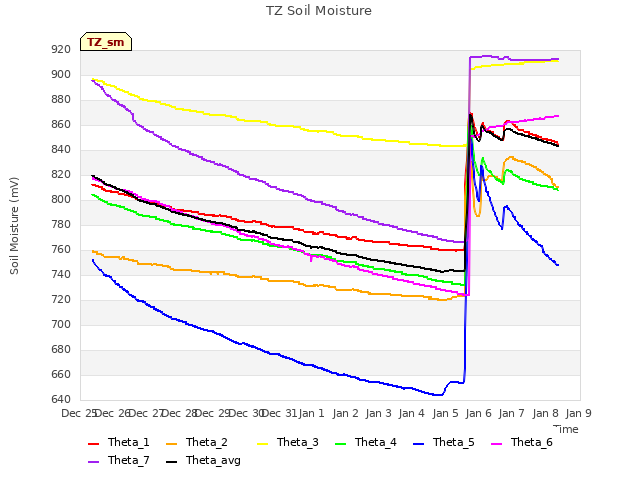This screenshot has width=640, height=480.
Task: Click the red Theta_1 legend swatch
Action: click(93, 444)
